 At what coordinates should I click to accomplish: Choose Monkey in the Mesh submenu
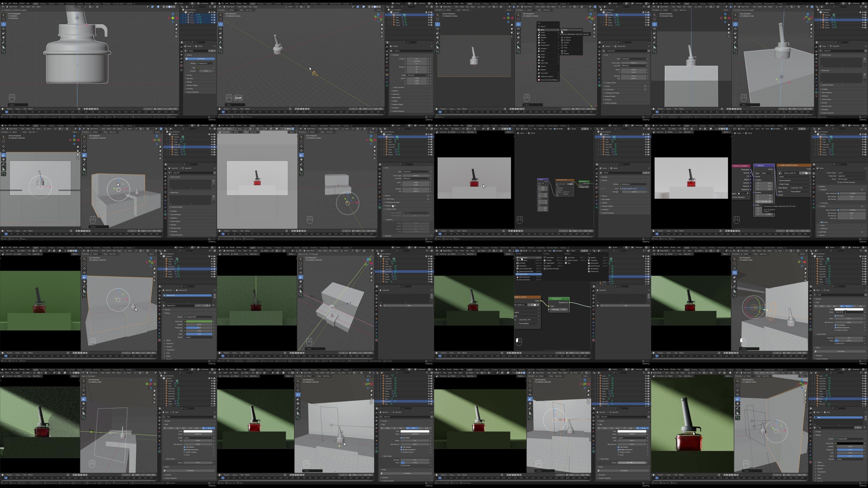click(566, 54)
